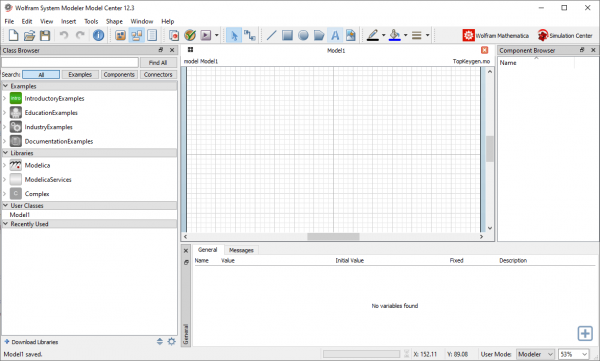Set search filter to Examples
600x361 pixels.
(80, 75)
